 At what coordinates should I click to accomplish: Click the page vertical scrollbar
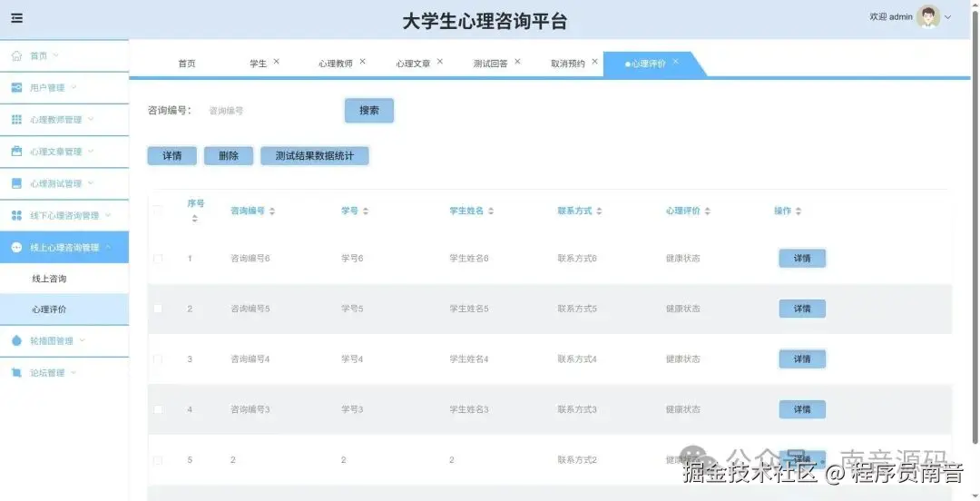975,225
